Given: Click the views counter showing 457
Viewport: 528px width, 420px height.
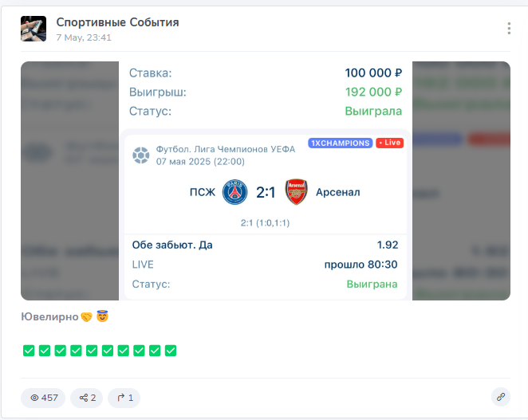Looking at the screenshot, I should pos(43,397).
